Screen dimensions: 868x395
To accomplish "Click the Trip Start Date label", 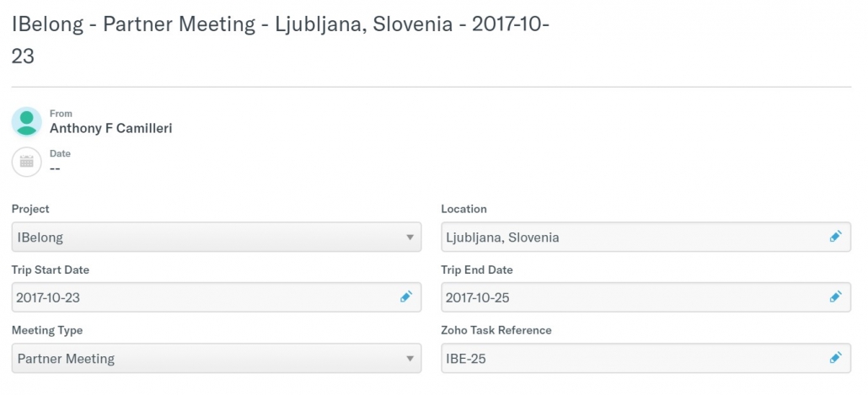I will (x=51, y=270).
